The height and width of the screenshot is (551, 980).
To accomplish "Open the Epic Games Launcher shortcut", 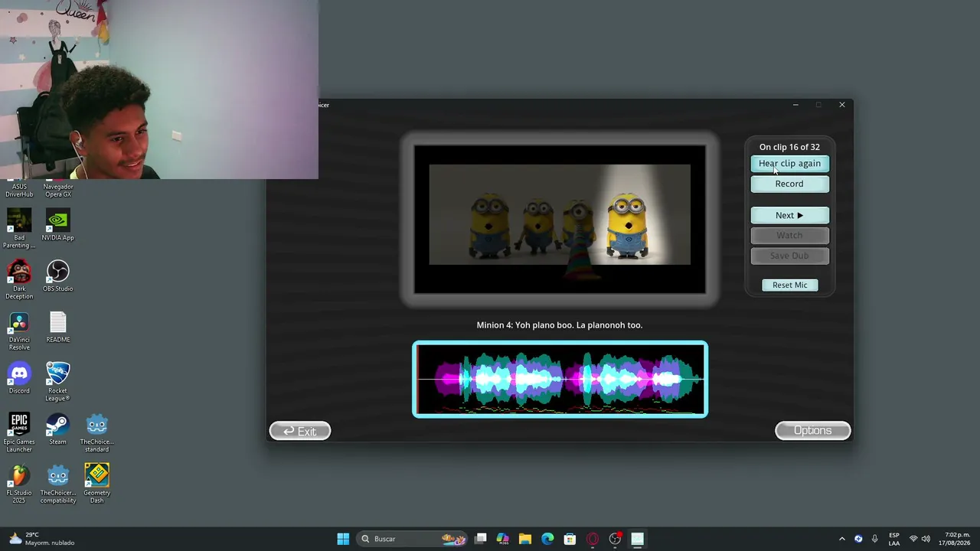I will coord(19,433).
